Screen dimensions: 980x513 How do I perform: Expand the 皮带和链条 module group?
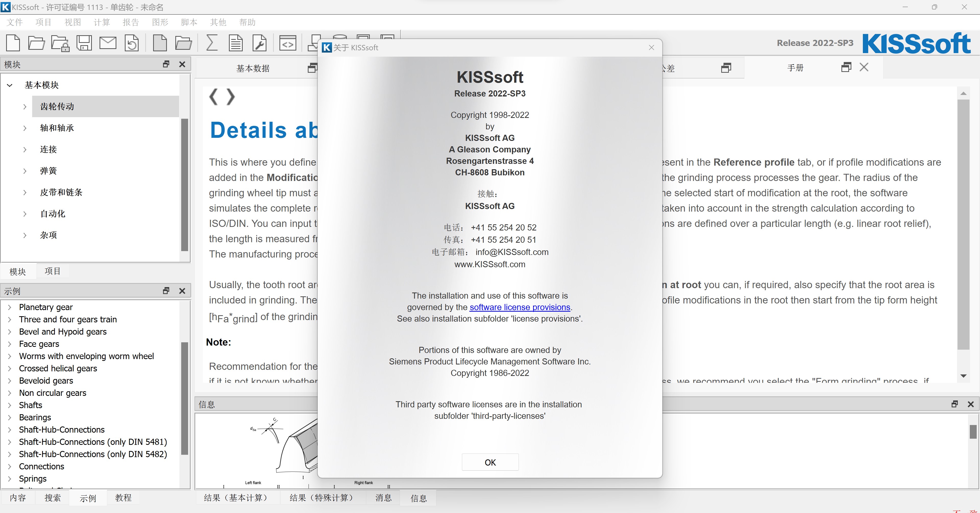(x=25, y=192)
